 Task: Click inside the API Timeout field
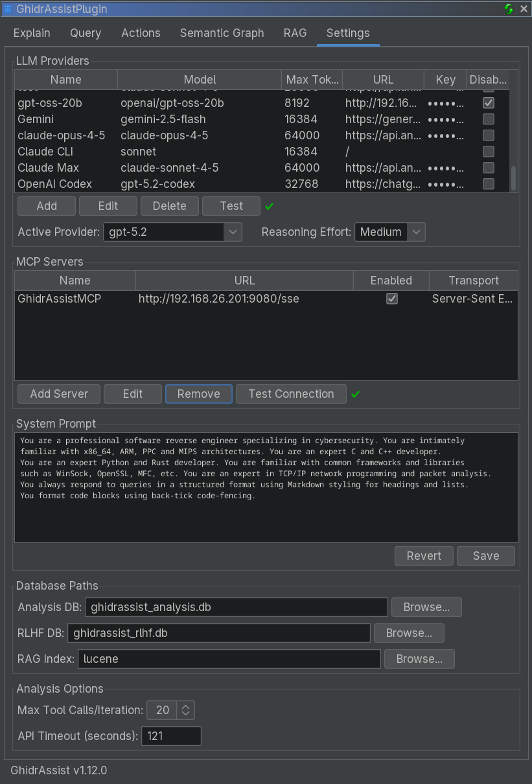pyautogui.click(x=171, y=735)
